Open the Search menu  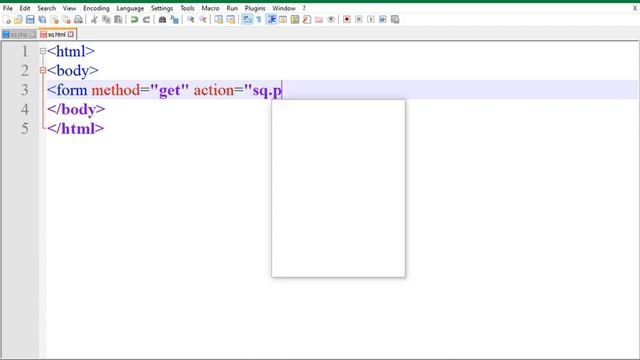pos(47,8)
